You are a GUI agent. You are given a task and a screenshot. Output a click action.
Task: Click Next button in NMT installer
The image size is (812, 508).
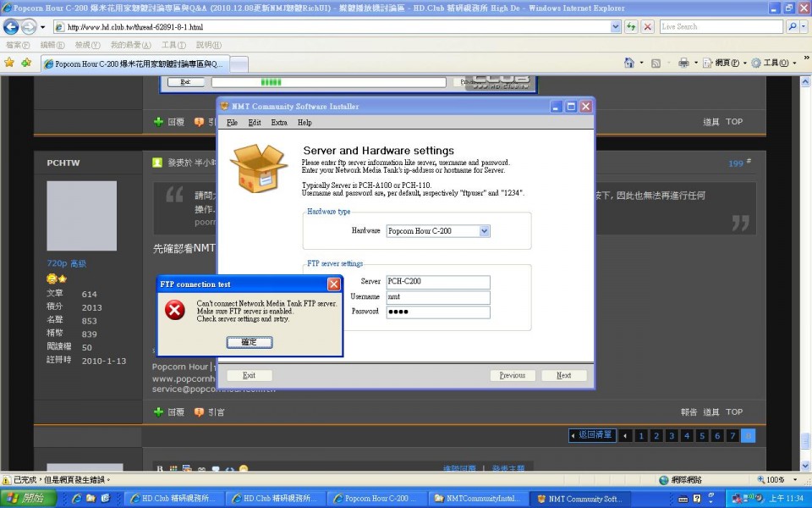(564, 375)
